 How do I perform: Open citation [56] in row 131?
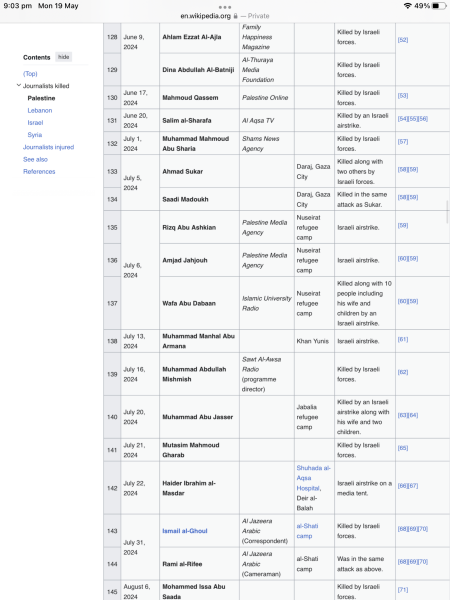click(x=423, y=119)
